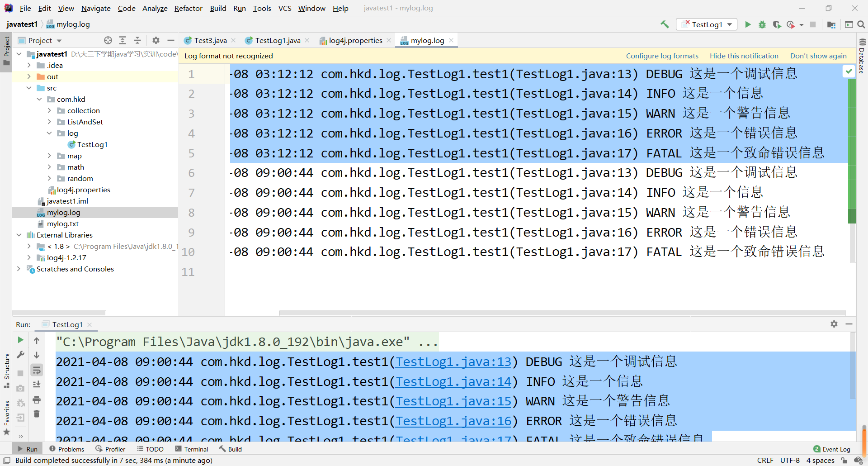Open the Profiler tool window
The image size is (868, 466).
click(x=110, y=449)
